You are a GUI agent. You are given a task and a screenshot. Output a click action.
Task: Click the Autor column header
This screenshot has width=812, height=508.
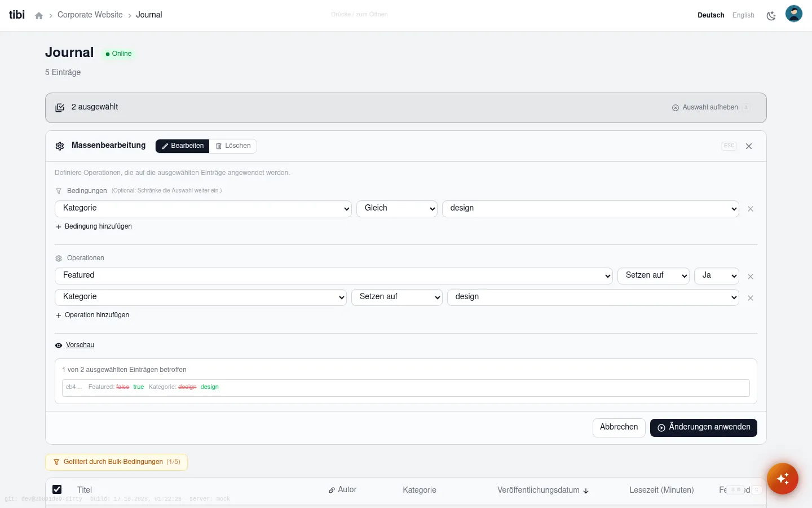[343, 490]
